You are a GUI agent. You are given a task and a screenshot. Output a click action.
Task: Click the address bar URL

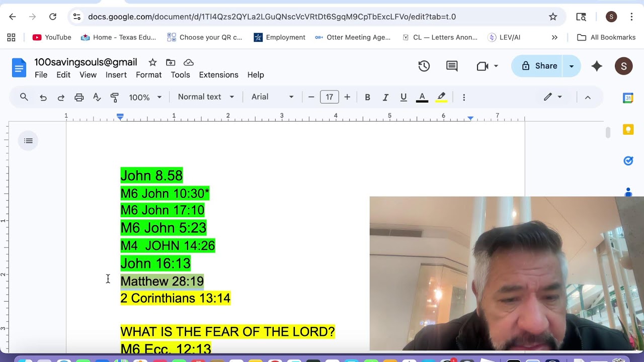[x=272, y=17]
